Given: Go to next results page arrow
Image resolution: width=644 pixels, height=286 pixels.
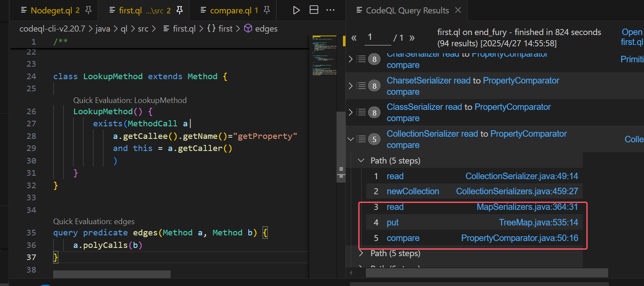Looking at the screenshot, I should click(412, 38).
